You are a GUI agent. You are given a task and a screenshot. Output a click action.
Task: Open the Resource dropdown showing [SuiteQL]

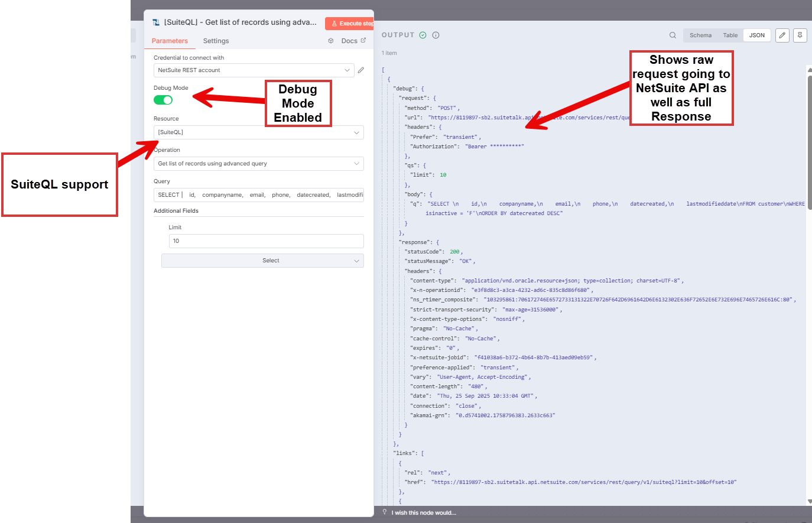[x=258, y=132]
